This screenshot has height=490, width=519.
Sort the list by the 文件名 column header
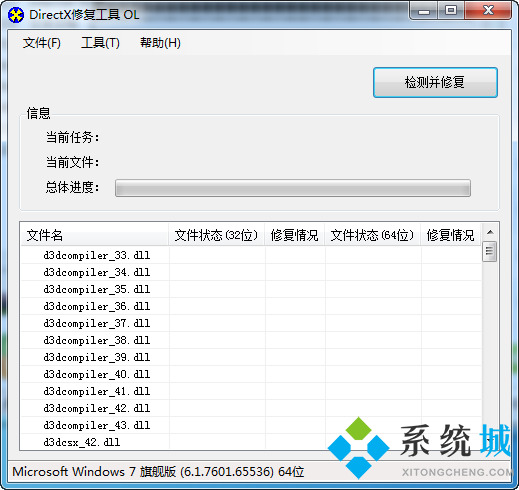tap(95, 235)
